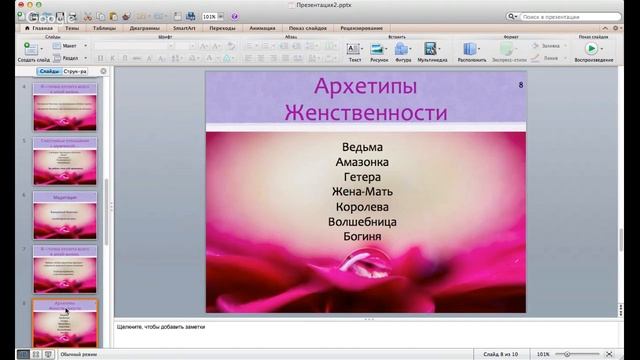Expand the Создать слайд dropdown arrow
Viewport: 640px width, 360px height.
(x=42, y=49)
